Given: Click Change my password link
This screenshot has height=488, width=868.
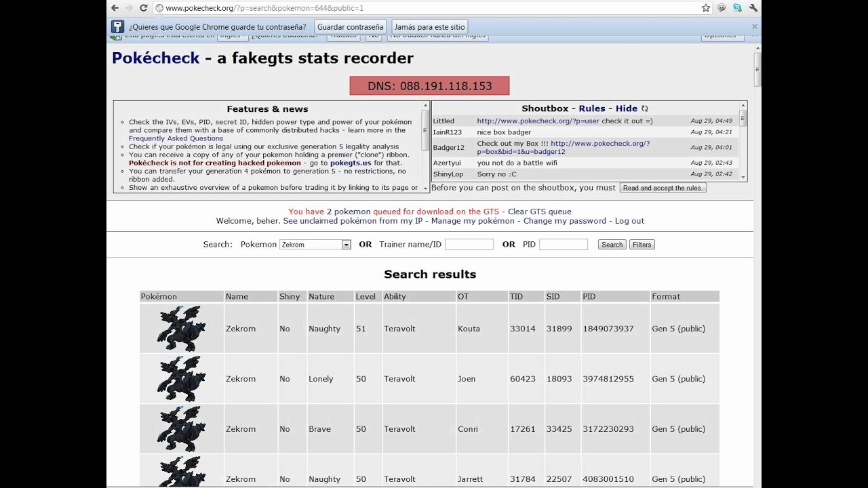Looking at the screenshot, I should pyautogui.click(x=565, y=221).
